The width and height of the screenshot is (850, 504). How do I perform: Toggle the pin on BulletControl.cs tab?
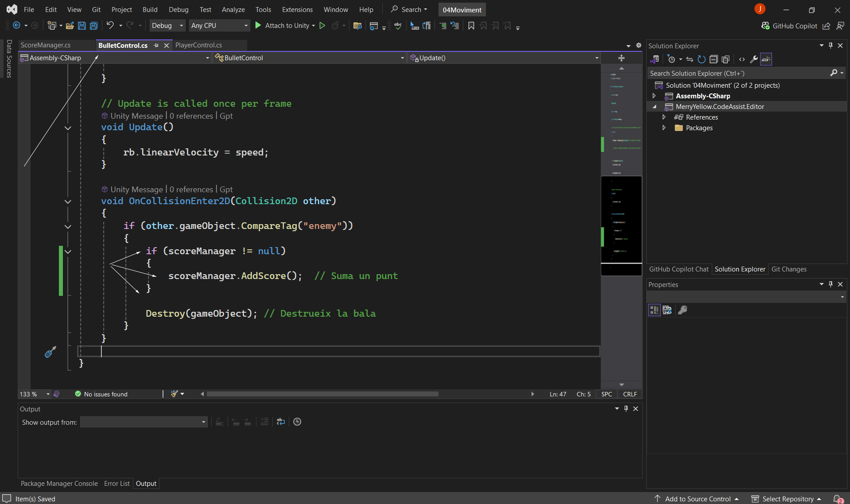click(x=156, y=45)
